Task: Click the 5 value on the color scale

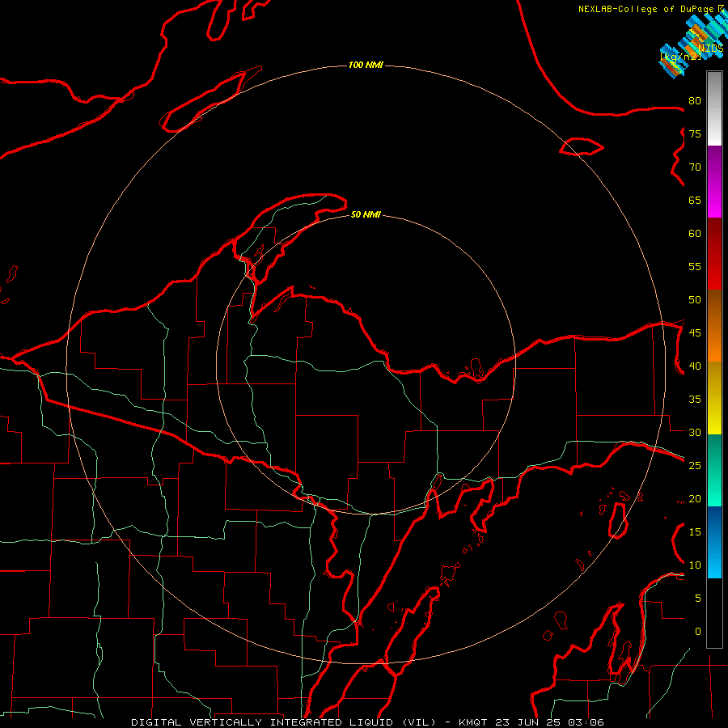Action: (x=698, y=598)
